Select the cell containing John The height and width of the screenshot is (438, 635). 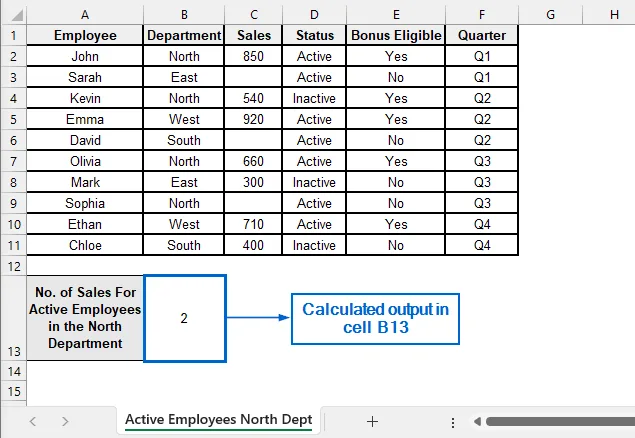tap(85, 56)
